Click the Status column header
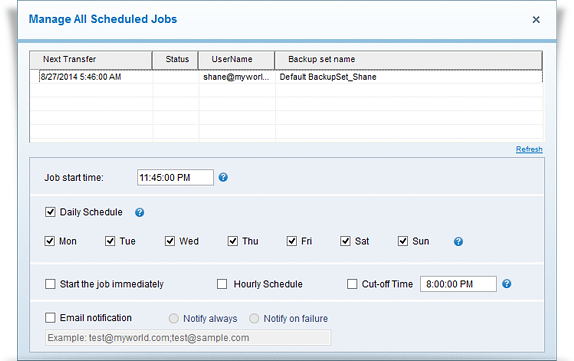 tap(175, 60)
